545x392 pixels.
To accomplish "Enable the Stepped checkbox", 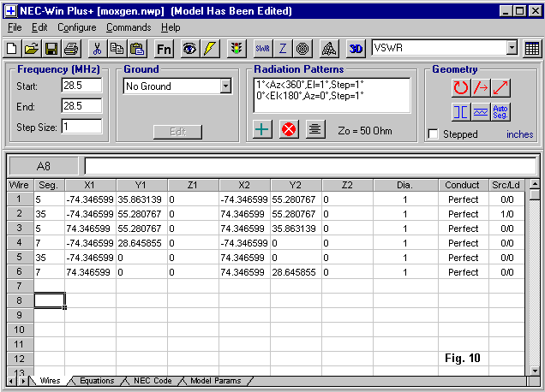I will click(433, 134).
